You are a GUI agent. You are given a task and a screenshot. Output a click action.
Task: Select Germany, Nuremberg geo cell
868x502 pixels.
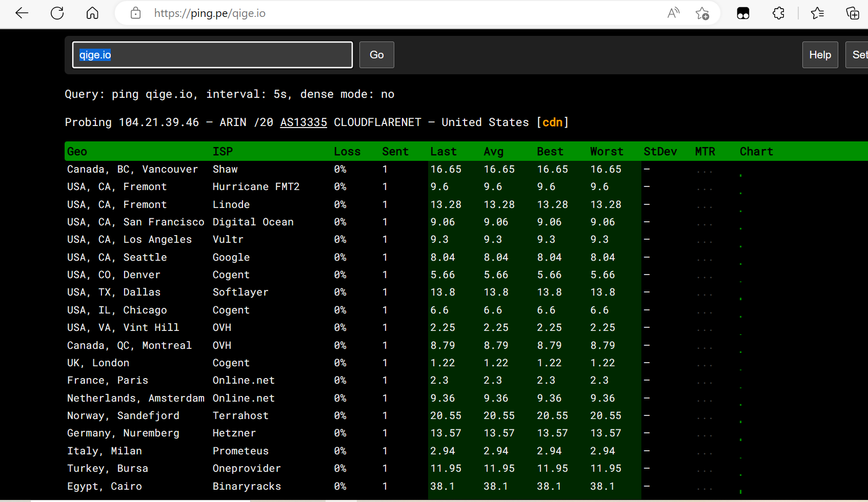click(x=123, y=433)
